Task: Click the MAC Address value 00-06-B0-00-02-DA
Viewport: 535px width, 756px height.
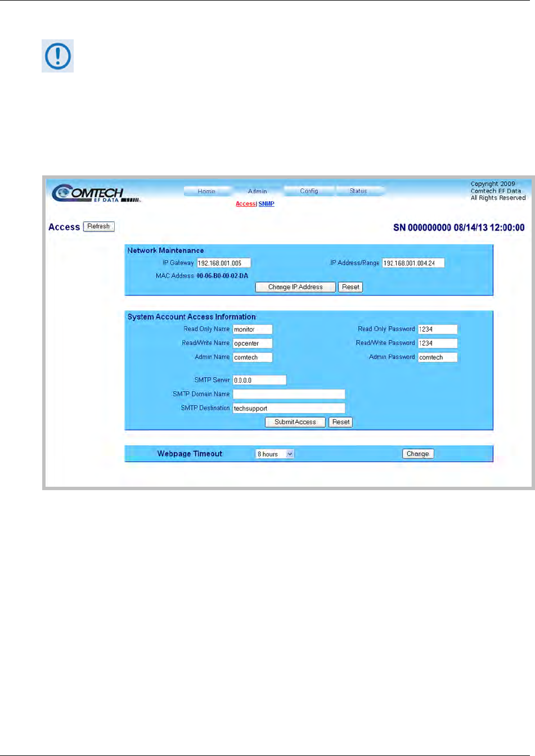Action: (x=222, y=276)
